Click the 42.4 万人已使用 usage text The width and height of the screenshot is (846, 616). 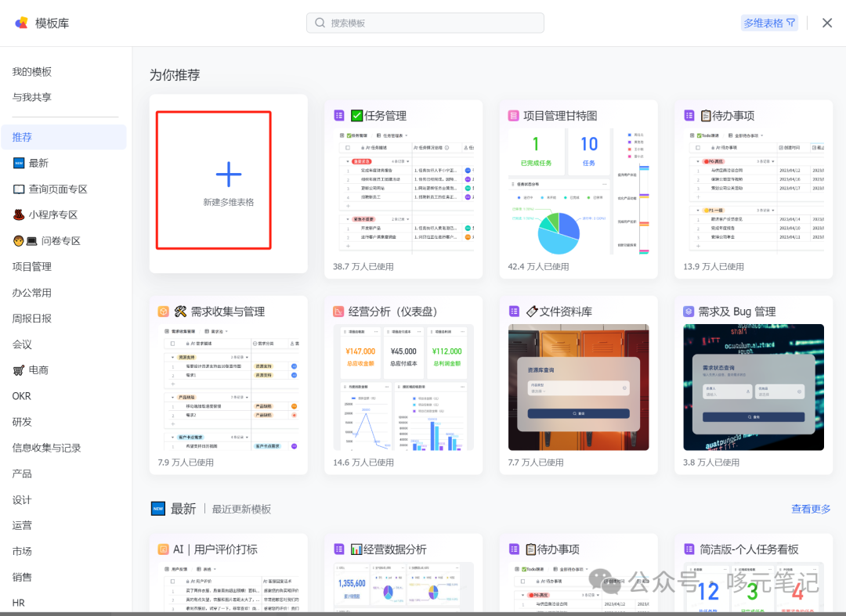[x=538, y=266]
